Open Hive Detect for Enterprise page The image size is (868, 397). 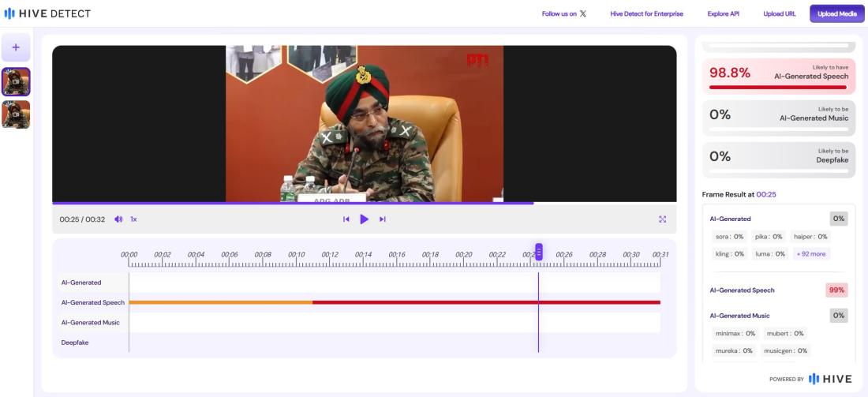tap(646, 14)
